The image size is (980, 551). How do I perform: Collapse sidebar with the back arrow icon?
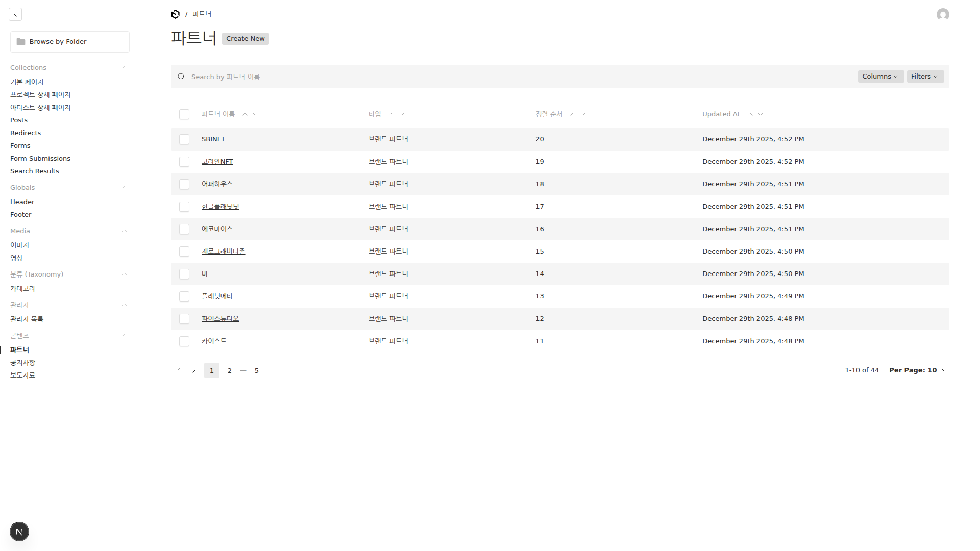click(15, 14)
